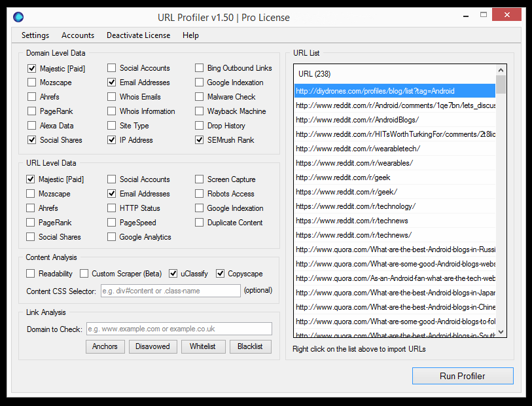Click the Run Profiler button

tap(463, 375)
